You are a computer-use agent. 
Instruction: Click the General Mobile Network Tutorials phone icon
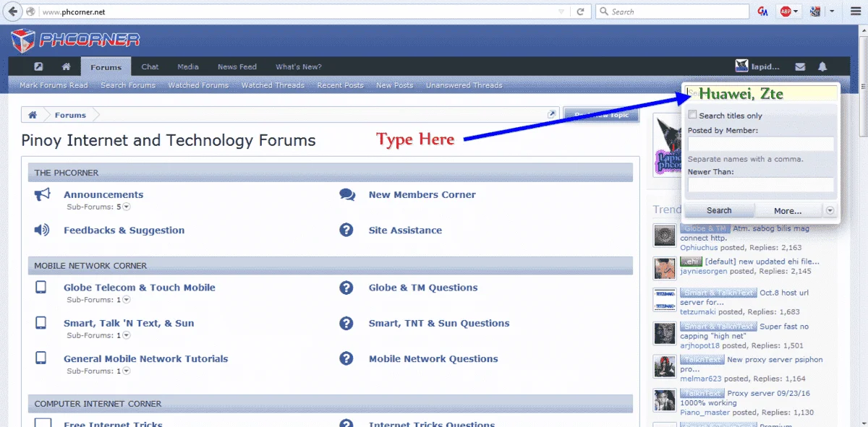pyautogui.click(x=41, y=358)
